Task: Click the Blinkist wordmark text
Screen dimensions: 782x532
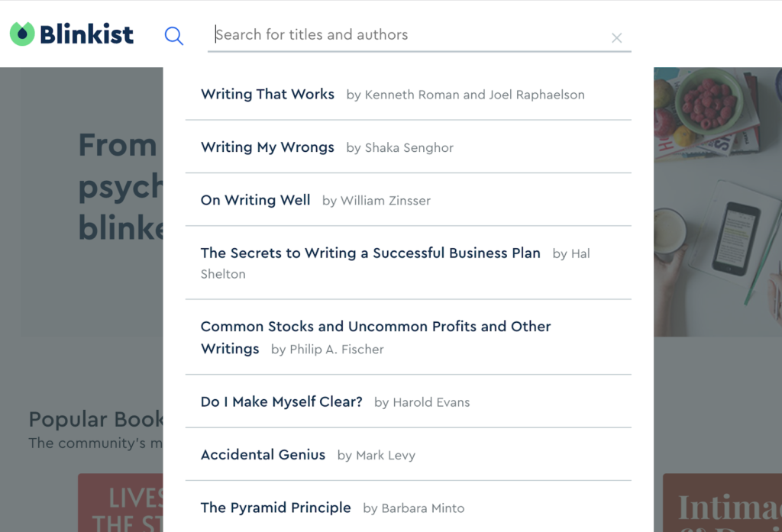Action: pos(86,34)
